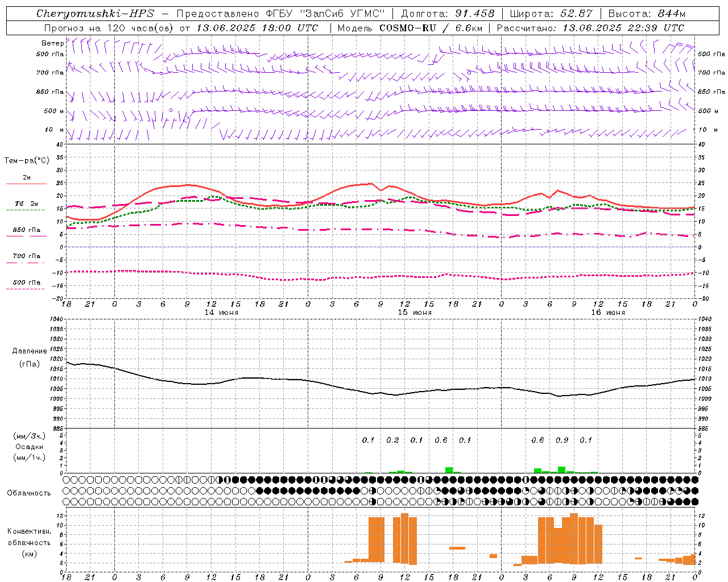Click the Td 2м dew point legend entry
The width and height of the screenshot is (728, 582).
pos(26,203)
